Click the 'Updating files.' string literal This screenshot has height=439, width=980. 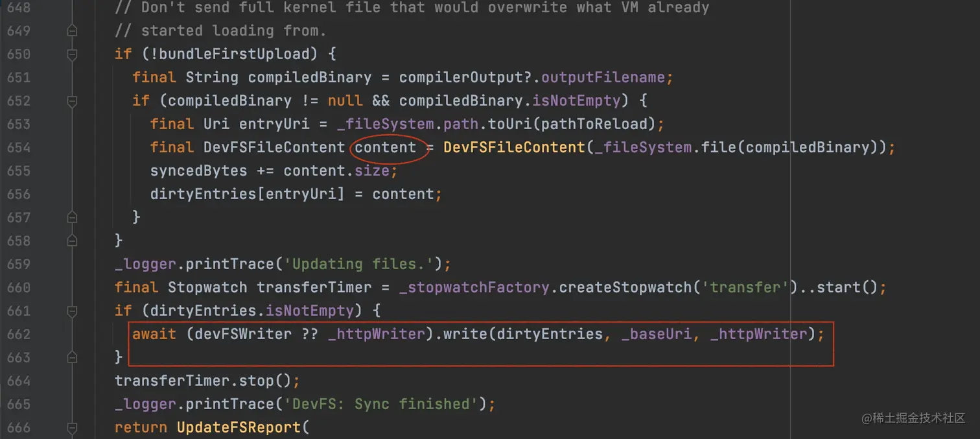click(359, 264)
